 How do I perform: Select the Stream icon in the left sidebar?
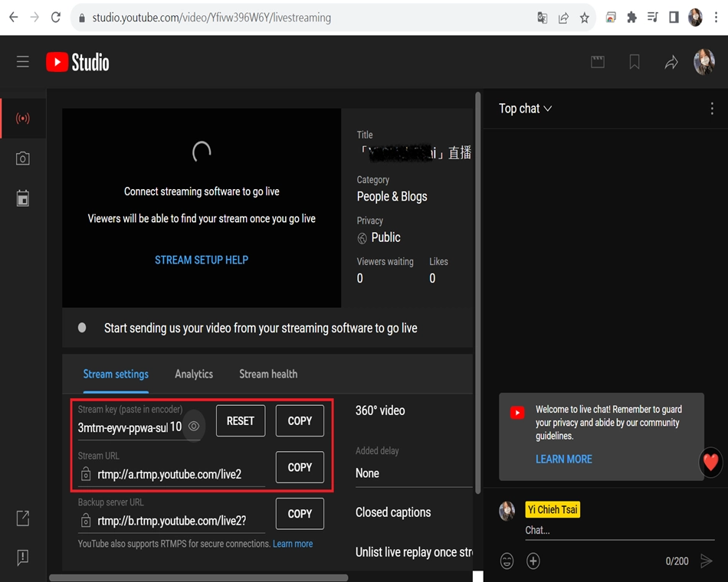click(x=23, y=118)
